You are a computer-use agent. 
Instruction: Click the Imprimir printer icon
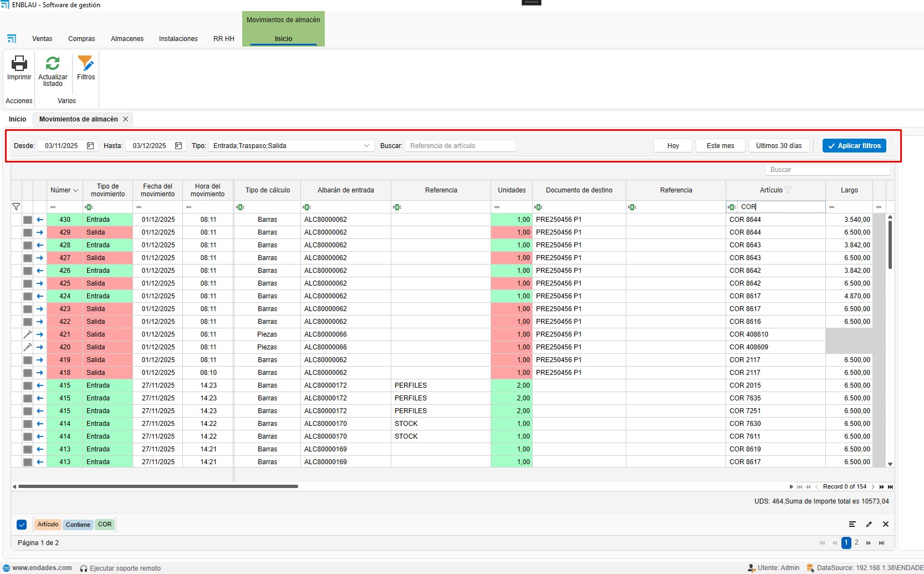[19, 63]
